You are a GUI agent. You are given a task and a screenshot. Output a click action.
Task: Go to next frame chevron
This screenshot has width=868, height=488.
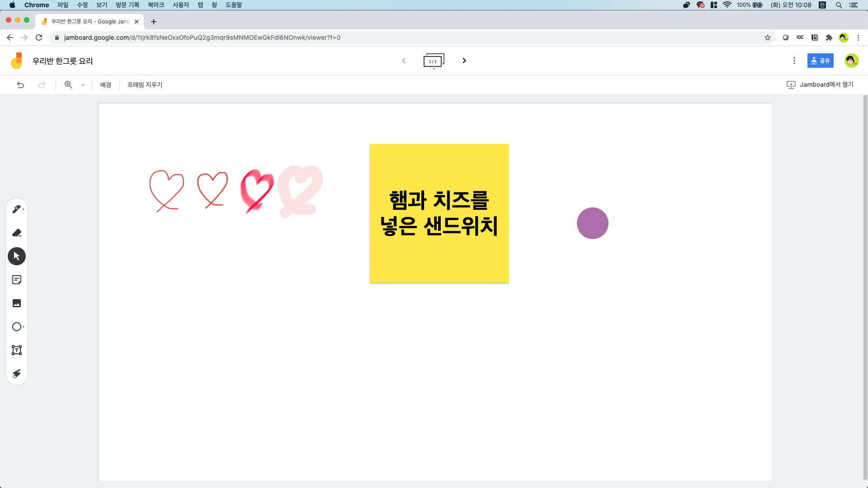[464, 61]
